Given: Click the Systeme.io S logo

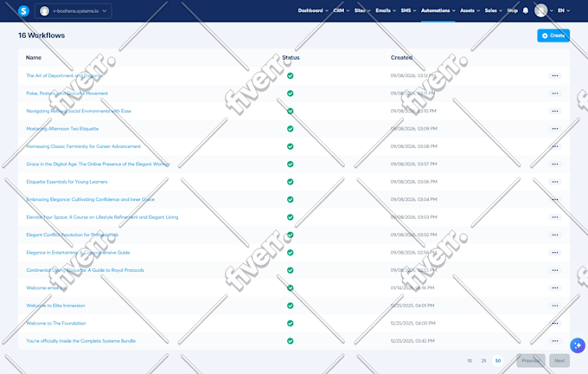Looking at the screenshot, I should (x=23, y=11).
